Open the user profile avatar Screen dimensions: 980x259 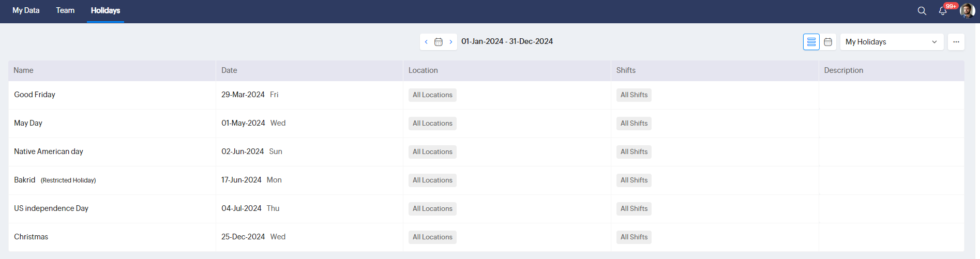967,10
